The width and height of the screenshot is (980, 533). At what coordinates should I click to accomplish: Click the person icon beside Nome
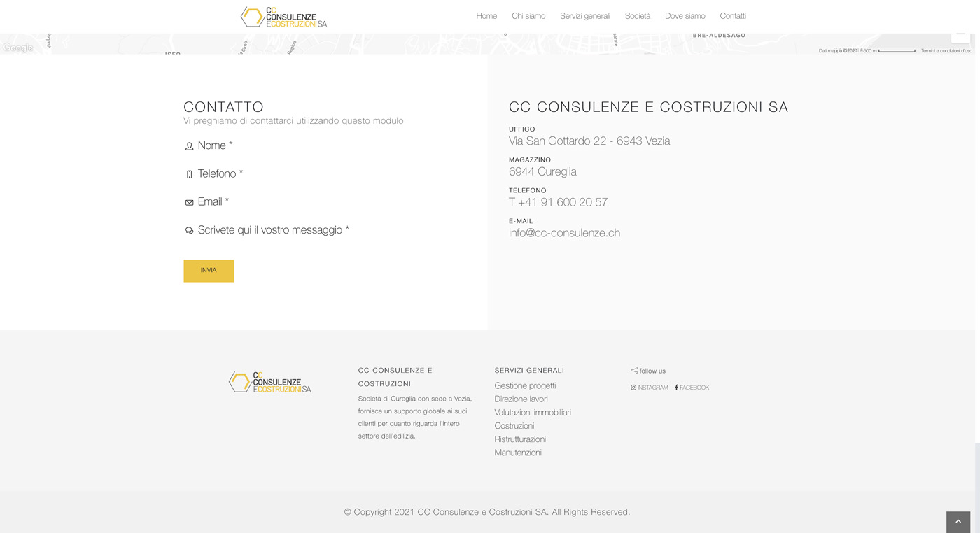[x=189, y=146]
